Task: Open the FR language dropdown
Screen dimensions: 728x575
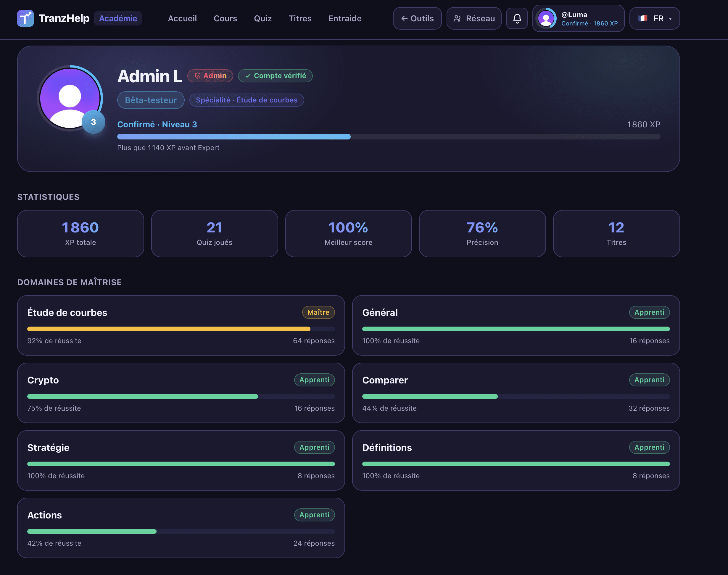Action: pyautogui.click(x=654, y=18)
